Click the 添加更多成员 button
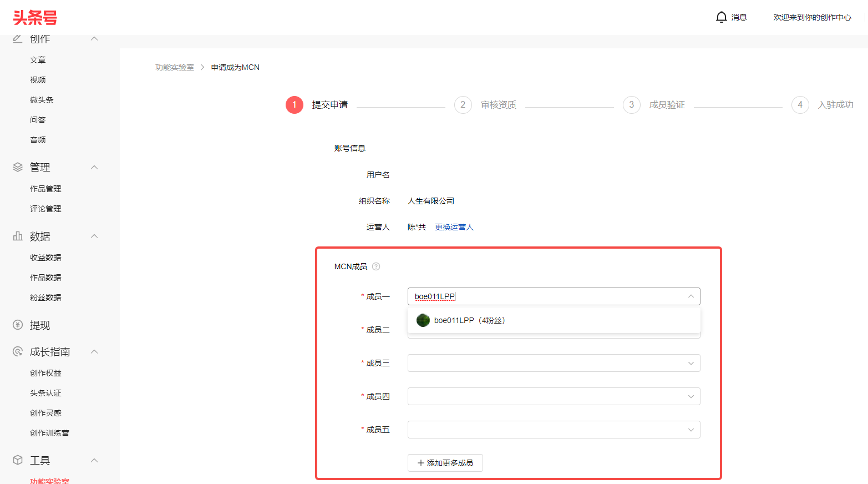Screen dimensions: 868x484 [x=445, y=463]
